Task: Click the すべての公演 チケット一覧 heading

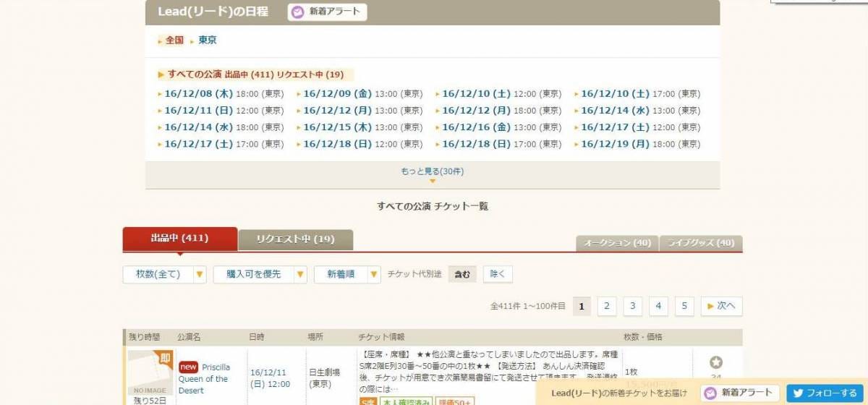Action: [433, 206]
